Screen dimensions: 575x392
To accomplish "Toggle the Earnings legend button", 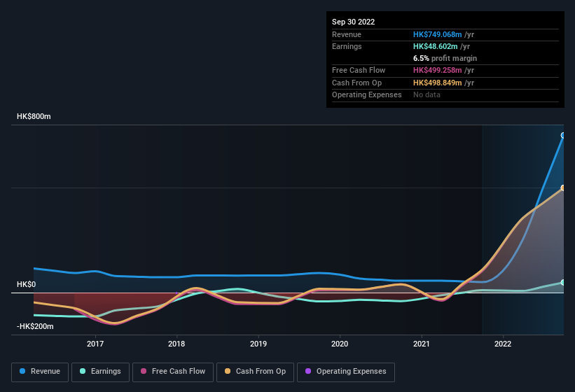I will tap(100, 372).
